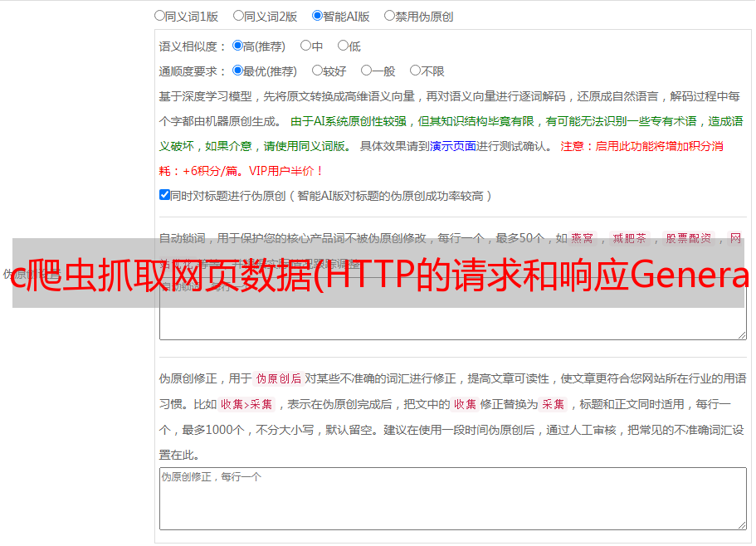The image size is (756, 546).
Task: Grab the 伪原创修正 textarea resize handle
Action: [742, 524]
